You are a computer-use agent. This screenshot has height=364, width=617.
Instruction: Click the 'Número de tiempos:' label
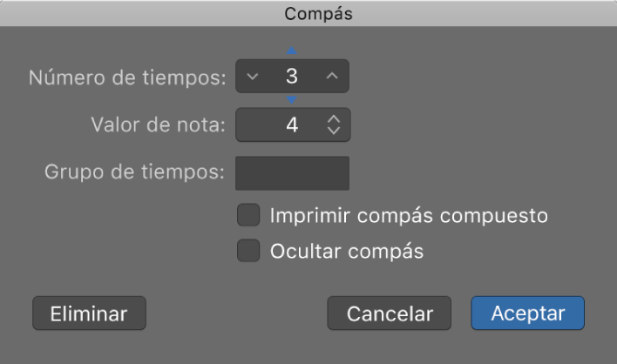pyautogui.click(x=127, y=77)
